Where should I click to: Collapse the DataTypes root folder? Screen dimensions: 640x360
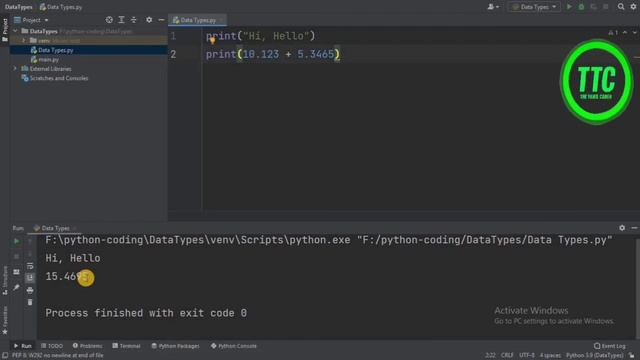tap(16, 31)
